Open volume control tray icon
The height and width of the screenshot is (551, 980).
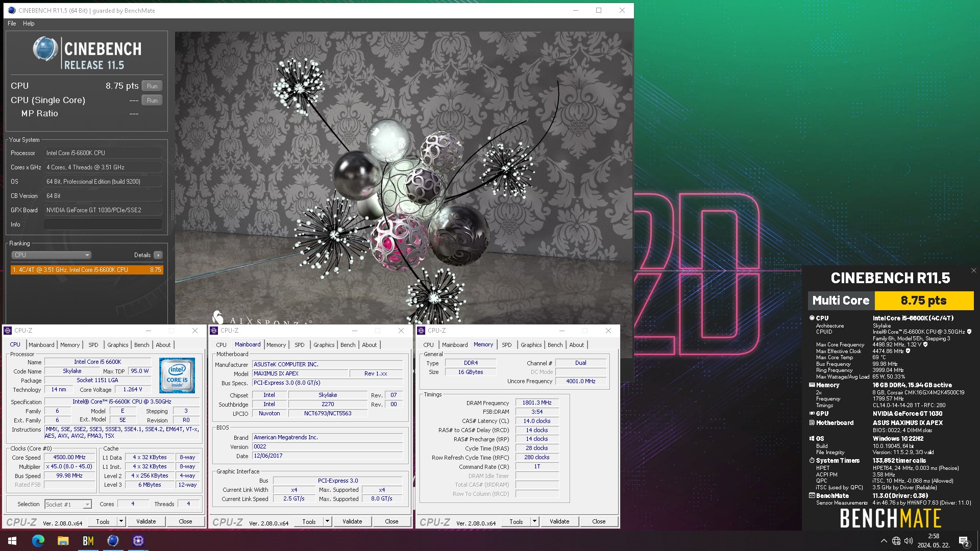pos(908,541)
